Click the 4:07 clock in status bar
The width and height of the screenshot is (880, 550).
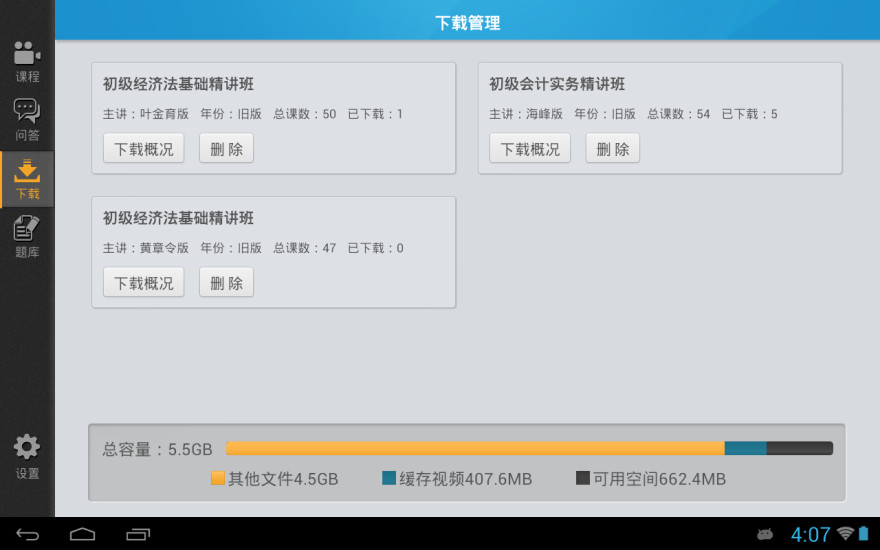(x=810, y=534)
